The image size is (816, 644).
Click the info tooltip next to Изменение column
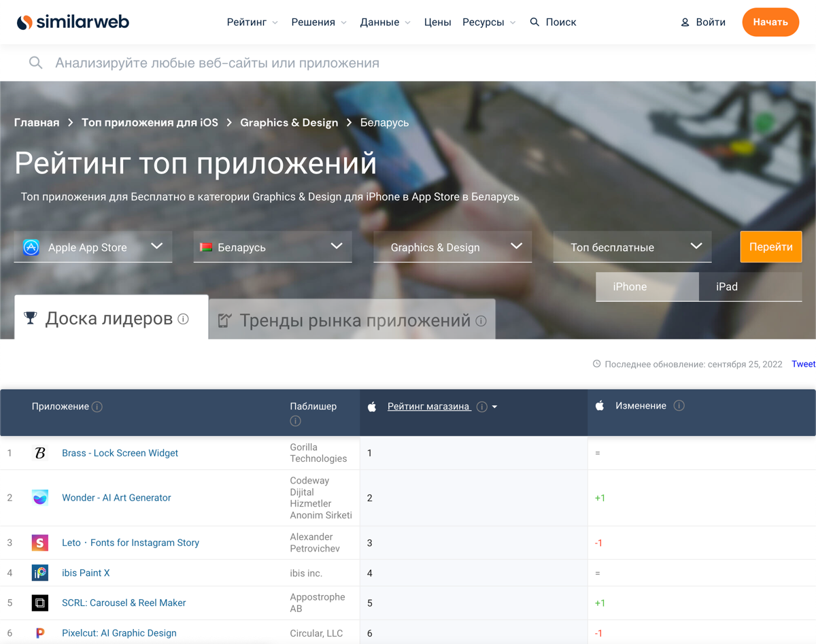click(679, 406)
